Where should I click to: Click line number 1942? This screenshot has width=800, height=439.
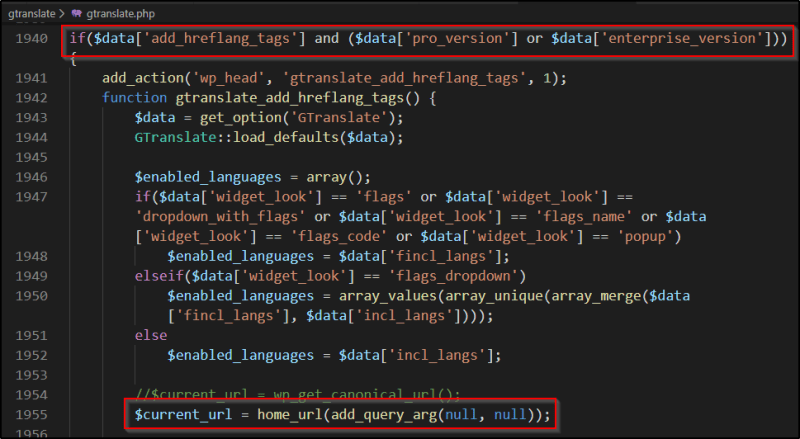tap(32, 98)
